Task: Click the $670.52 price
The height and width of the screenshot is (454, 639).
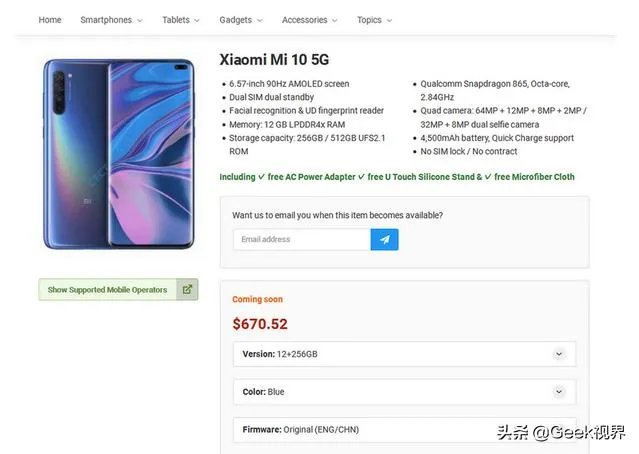Action: tap(260, 324)
